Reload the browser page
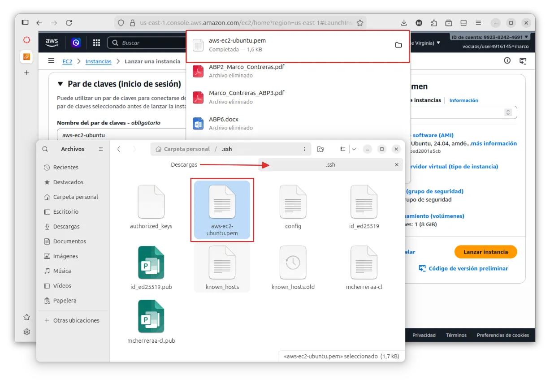 pyautogui.click(x=69, y=23)
